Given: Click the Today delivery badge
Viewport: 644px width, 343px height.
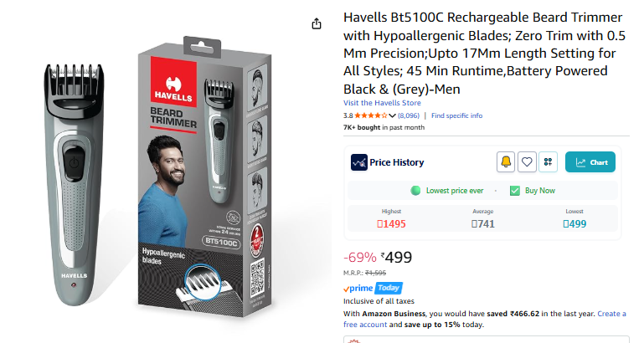Looking at the screenshot, I should (388, 288).
